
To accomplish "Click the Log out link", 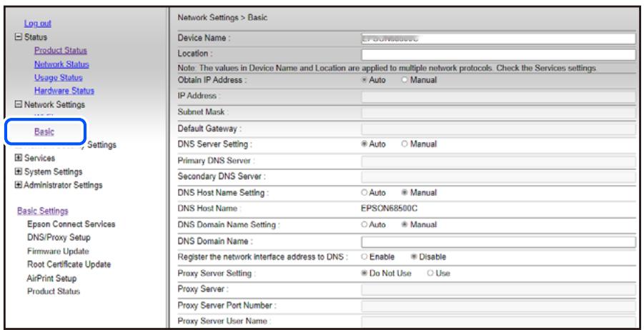I will coord(38,24).
